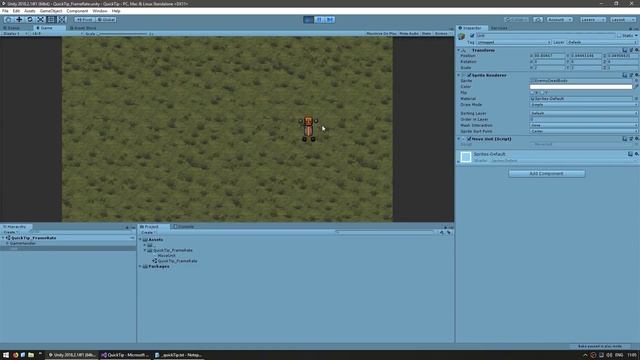Toggle the Global handle rotation button
The image size is (640, 360).
(x=107, y=20)
